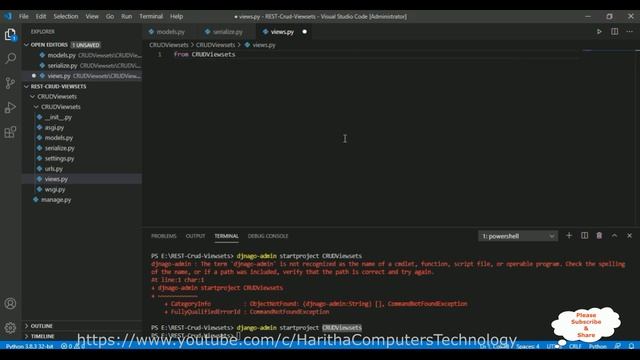This screenshot has width=640, height=360.
Task: Open the Run menu
Action: click(127, 16)
